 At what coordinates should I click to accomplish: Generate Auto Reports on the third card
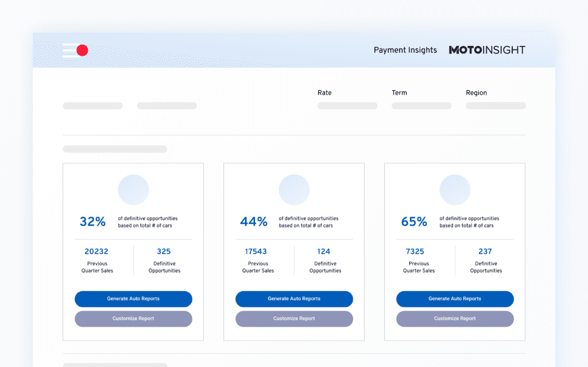tap(455, 299)
